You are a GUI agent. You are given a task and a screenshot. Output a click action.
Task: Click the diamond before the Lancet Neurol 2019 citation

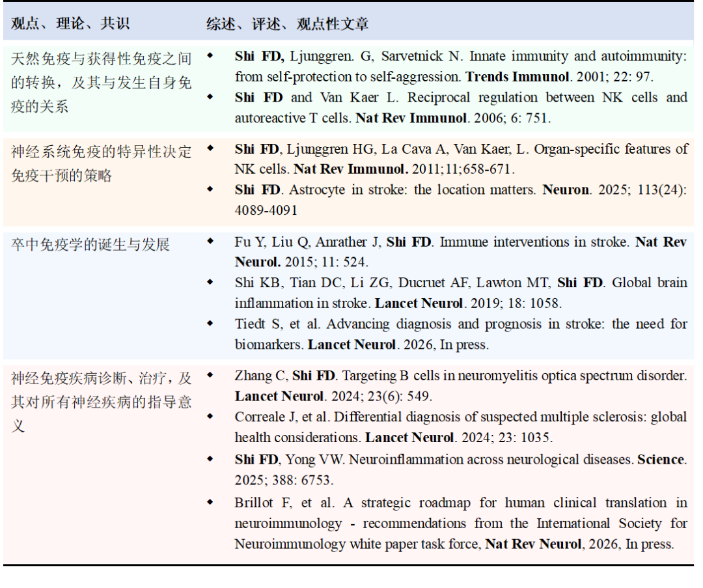[x=212, y=283]
